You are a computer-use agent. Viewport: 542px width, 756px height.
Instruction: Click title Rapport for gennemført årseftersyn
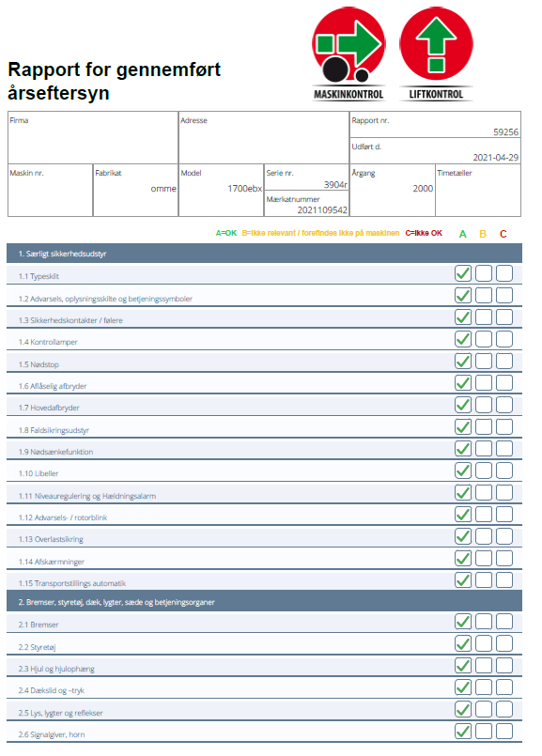coord(115,81)
